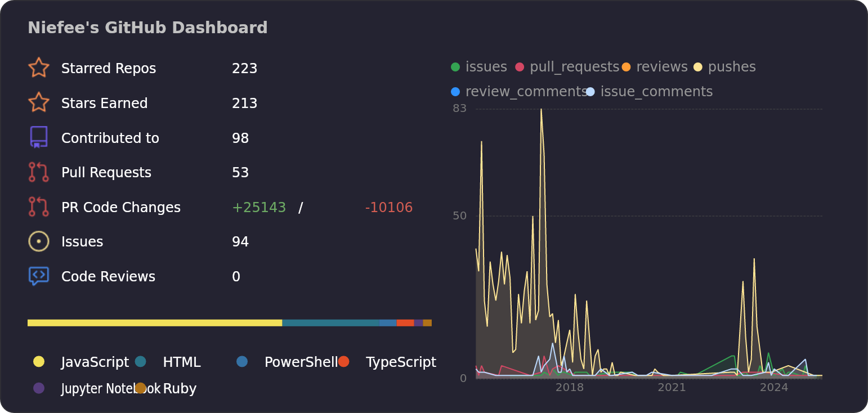Click the 2021 x-axis label
868x413 pixels.
pos(672,388)
